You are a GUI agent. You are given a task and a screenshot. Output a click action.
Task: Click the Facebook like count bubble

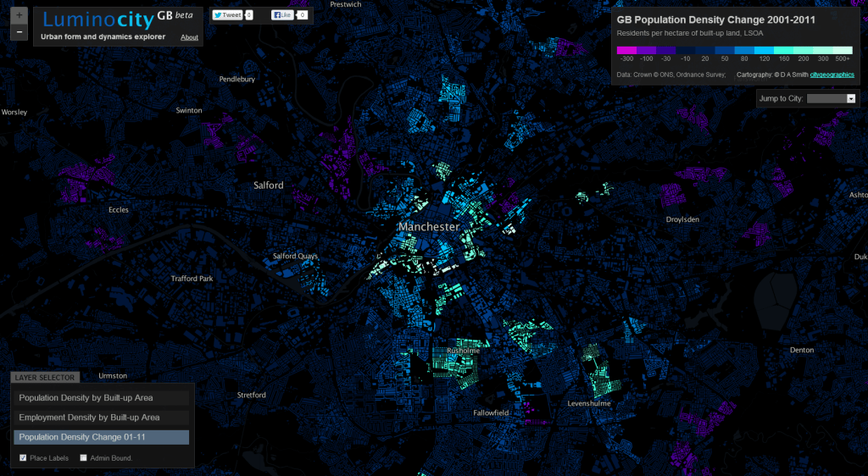click(303, 15)
